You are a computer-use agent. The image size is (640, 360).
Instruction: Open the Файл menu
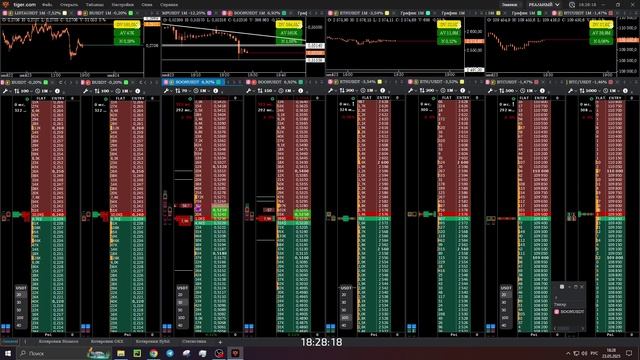[x=47, y=4]
